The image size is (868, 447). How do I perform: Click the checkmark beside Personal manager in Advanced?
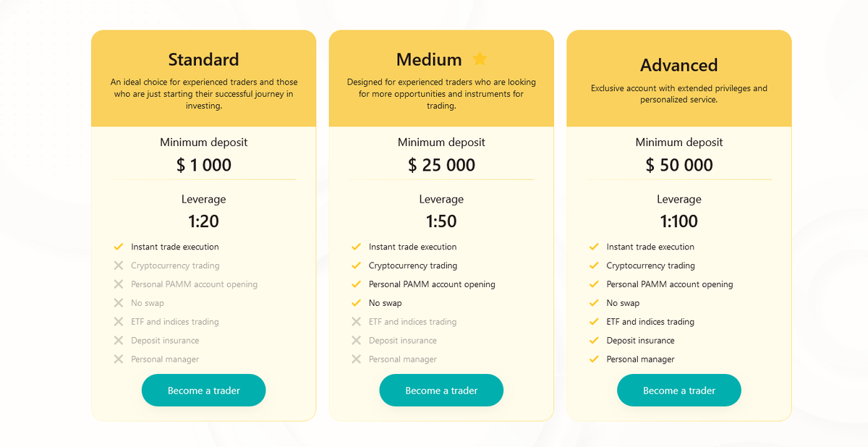pos(594,359)
